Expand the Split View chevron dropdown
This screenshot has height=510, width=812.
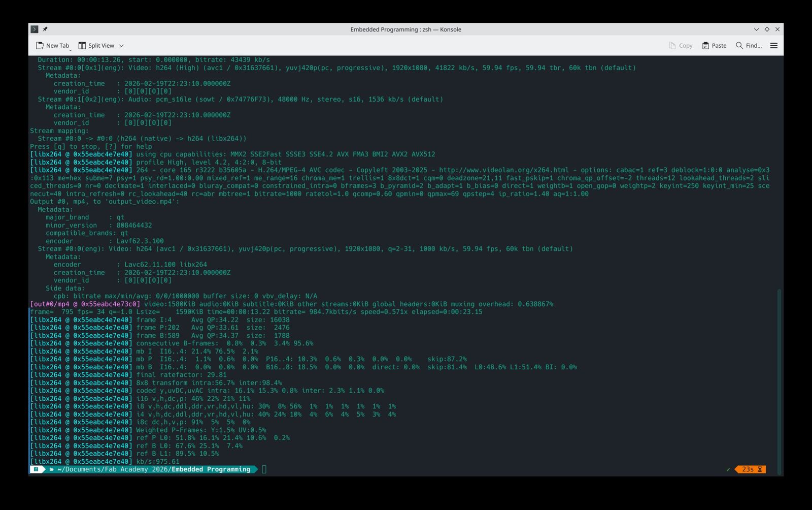click(x=121, y=46)
